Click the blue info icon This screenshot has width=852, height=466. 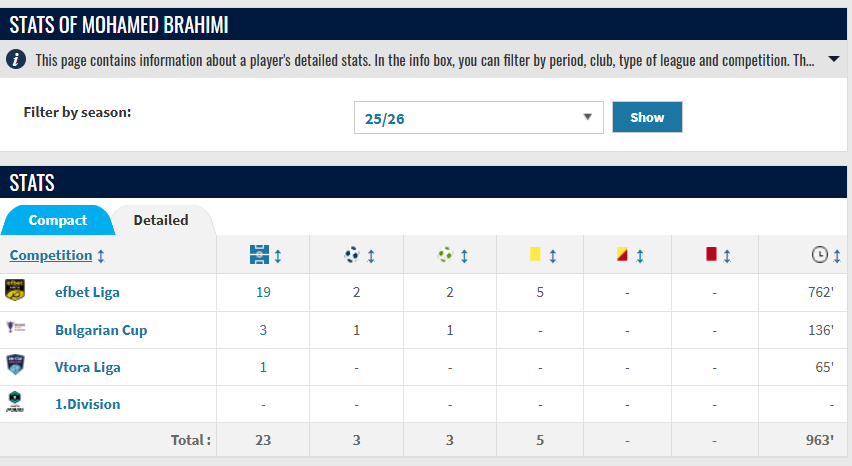(16, 60)
